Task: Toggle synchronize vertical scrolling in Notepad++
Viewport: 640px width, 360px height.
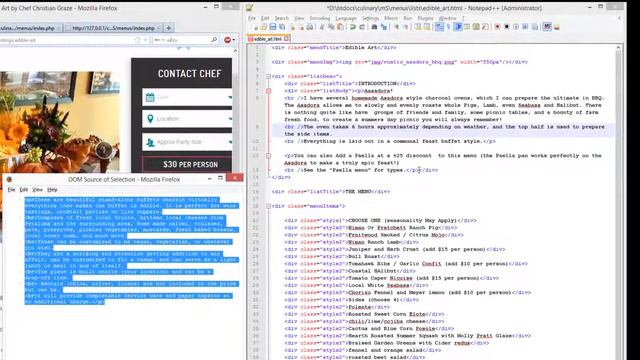Action: point(418,27)
